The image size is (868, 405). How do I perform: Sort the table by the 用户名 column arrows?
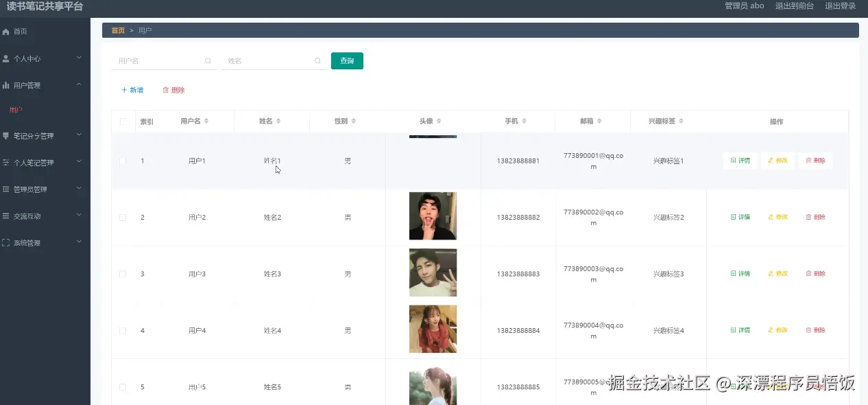click(206, 121)
